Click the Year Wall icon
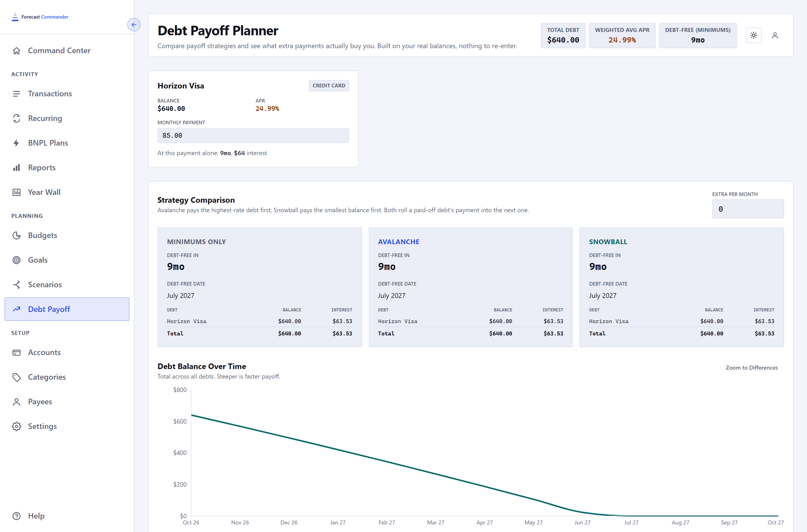The height and width of the screenshot is (532, 807). pos(16,192)
